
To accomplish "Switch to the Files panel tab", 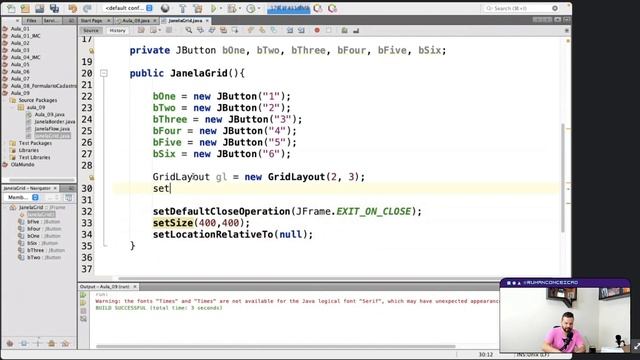I will coord(31,20).
